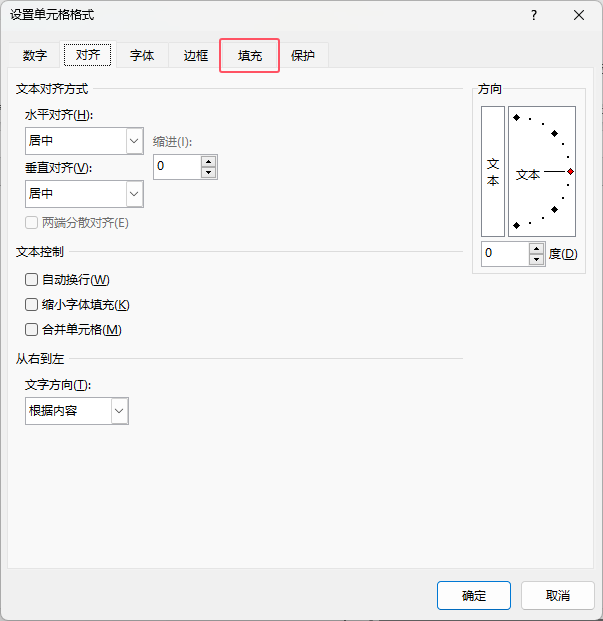The image size is (603, 621).
Task: Open the 边框 tab
Action: pyautogui.click(x=196, y=56)
